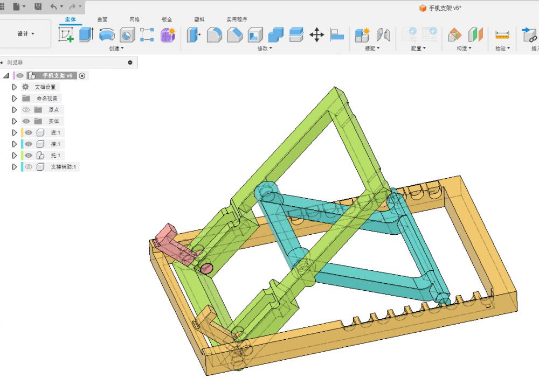Toggle visibility of 手机支架 v6 root

point(20,75)
